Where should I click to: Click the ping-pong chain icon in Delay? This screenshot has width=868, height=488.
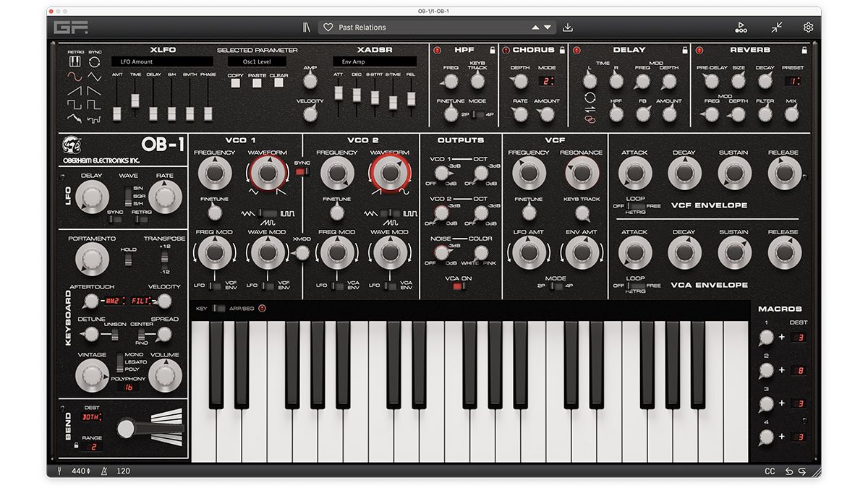pyautogui.click(x=590, y=119)
